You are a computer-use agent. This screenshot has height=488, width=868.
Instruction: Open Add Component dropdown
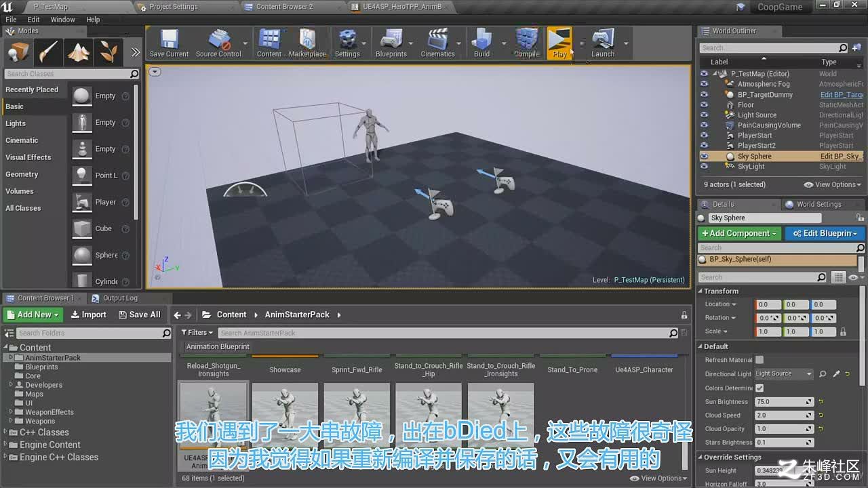point(740,233)
